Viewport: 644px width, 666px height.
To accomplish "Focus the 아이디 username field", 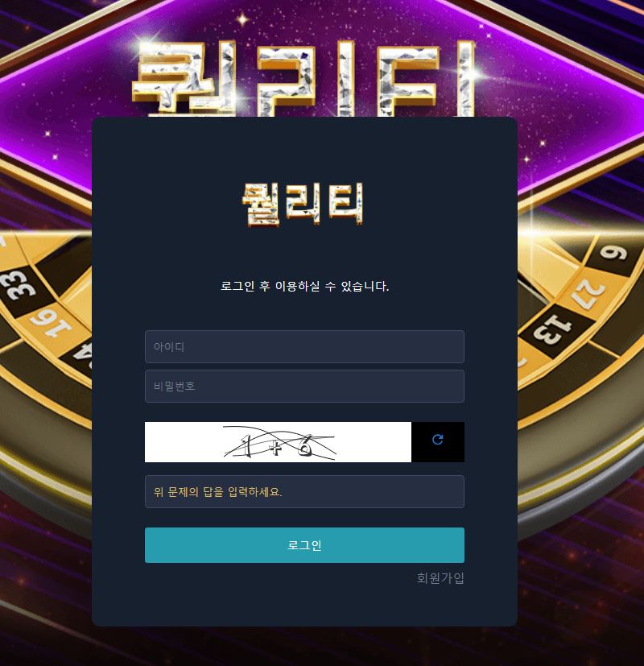I will [304, 346].
